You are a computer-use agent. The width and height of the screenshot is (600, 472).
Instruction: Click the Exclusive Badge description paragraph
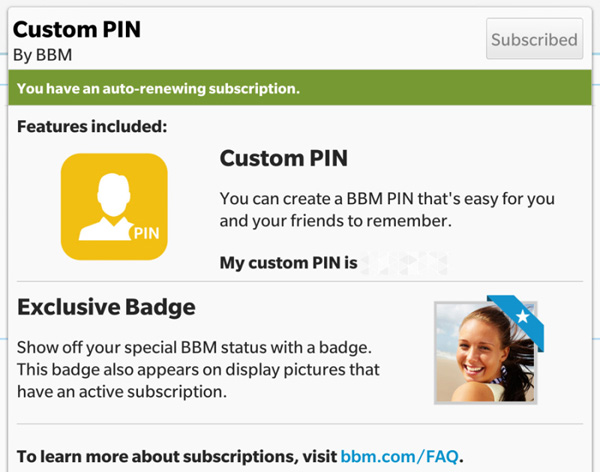(198, 369)
